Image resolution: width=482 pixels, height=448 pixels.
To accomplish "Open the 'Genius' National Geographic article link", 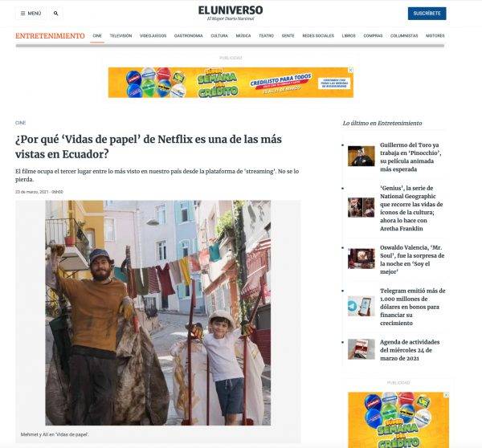I will point(411,208).
